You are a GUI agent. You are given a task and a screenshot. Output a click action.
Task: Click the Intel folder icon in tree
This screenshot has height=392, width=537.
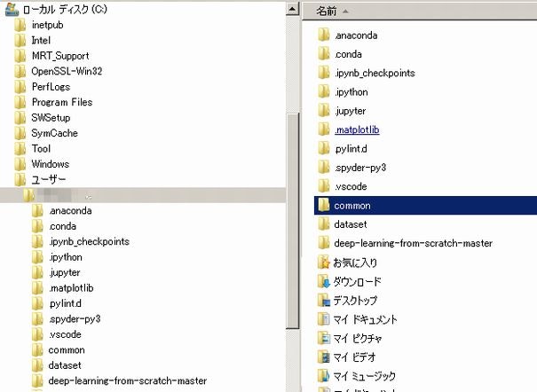(x=20, y=41)
